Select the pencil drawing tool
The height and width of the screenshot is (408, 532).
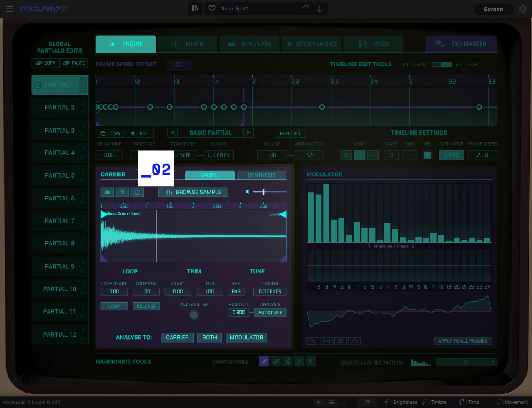(264, 362)
